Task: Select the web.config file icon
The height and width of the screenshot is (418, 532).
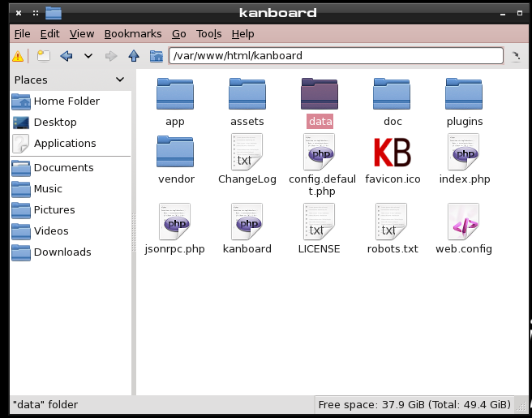Action: [464, 222]
